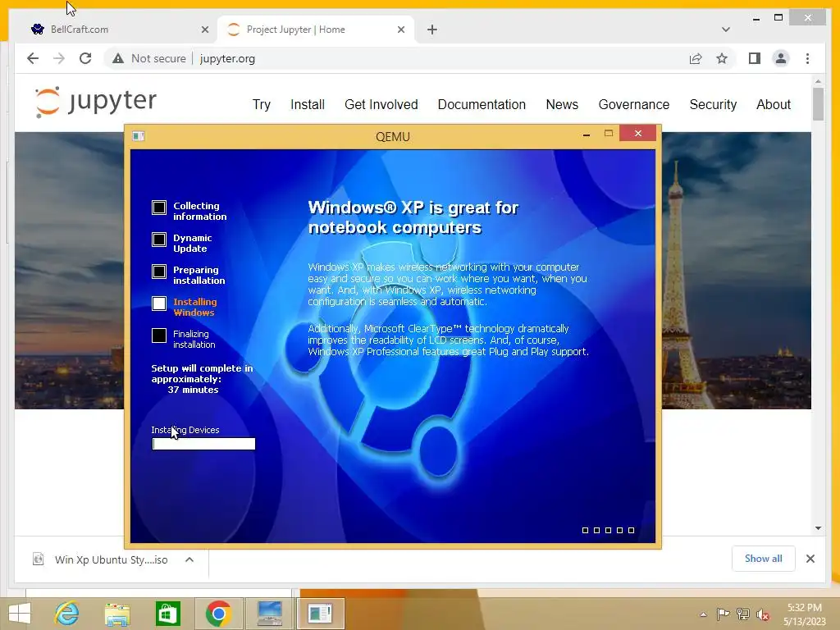Open the Windows Start button
Viewport: 840px width, 630px height.
point(20,614)
